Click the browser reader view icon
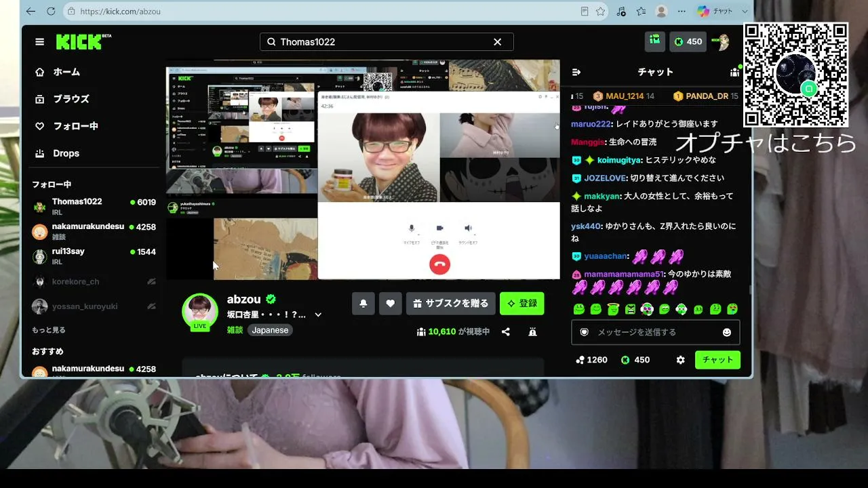This screenshot has height=488, width=868. pyautogui.click(x=585, y=12)
